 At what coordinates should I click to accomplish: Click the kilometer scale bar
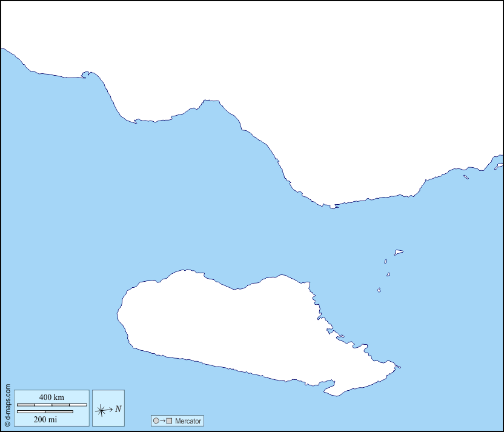coord(51,404)
